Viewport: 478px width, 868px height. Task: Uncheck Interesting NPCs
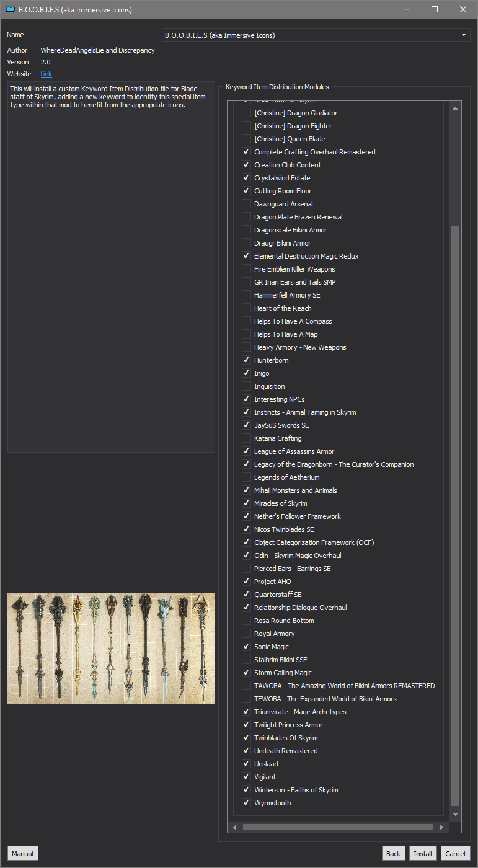246,399
